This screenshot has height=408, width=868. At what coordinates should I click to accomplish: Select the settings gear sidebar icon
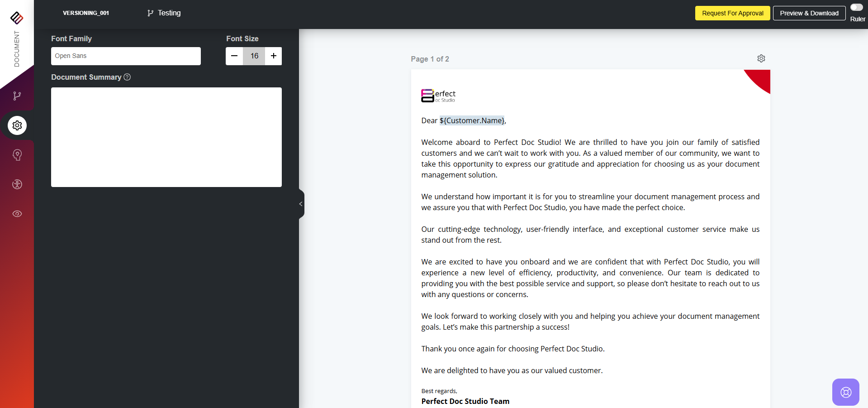pos(17,125)
